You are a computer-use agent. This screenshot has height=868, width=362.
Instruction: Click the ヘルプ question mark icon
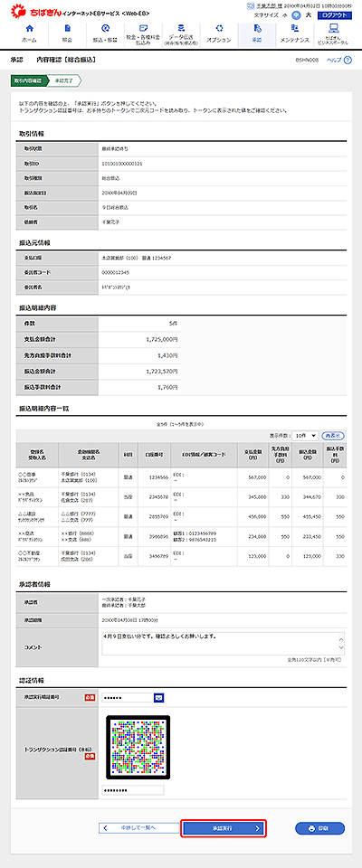pyautogui.click(x=348, y=60)
